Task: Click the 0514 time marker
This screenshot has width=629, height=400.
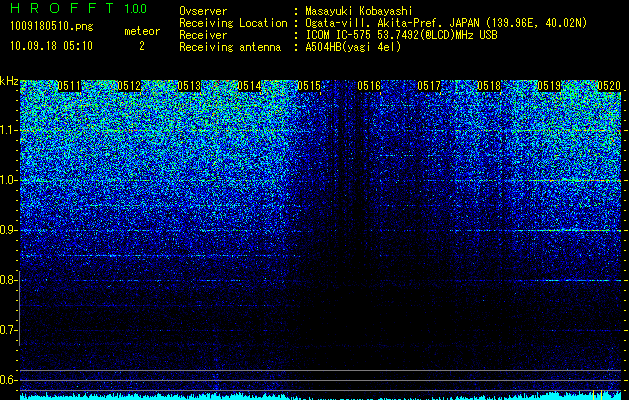Action: [x=249, y=86]
